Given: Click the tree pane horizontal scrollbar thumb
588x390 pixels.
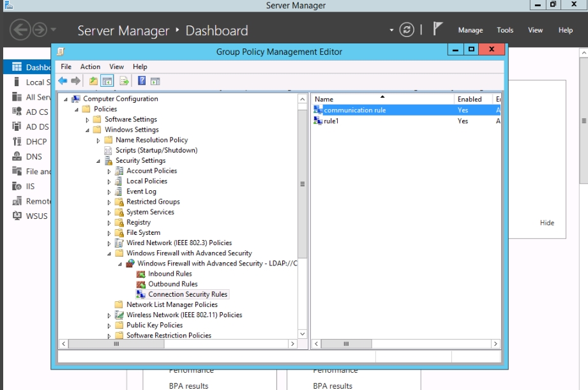Looking at the screenshot, I should tap(116, 343).
